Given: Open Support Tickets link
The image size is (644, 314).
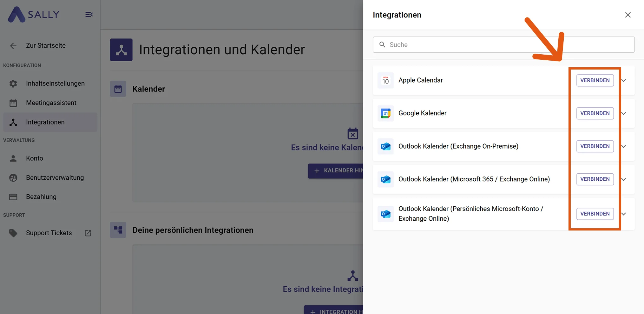Looking at the screenshot, I should (x=50, y=233).
